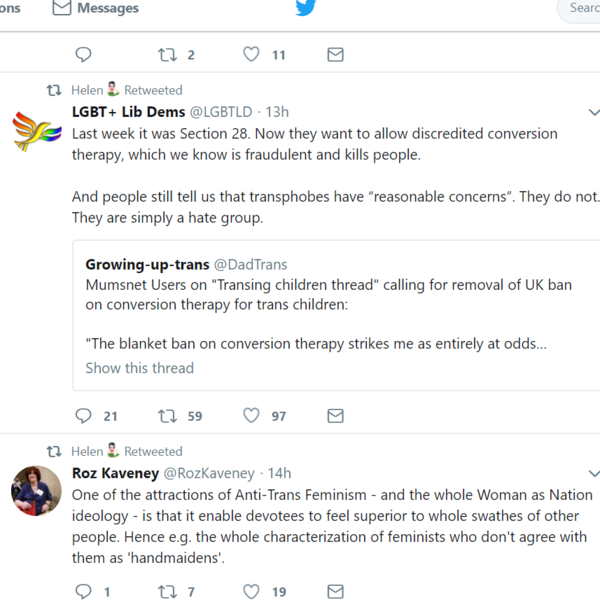Reply to Roz Kaveney's tweet
600x600 pixels.
click(x=84, y=592)
